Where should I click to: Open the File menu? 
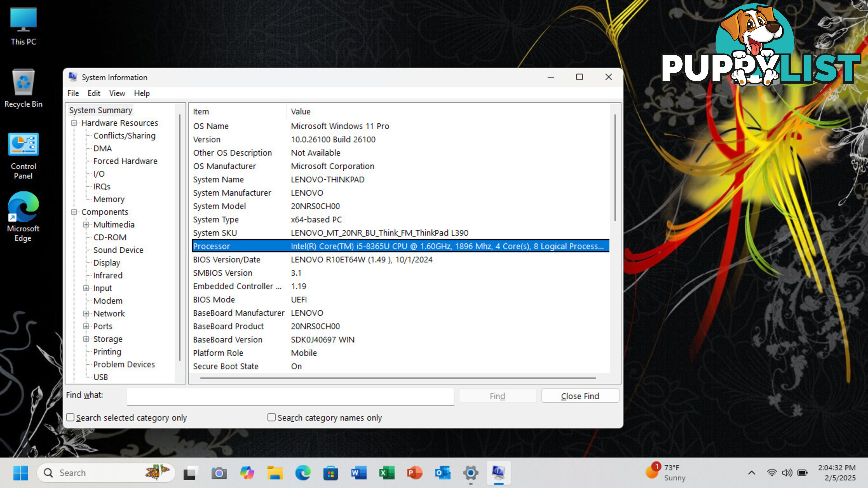coord(73,93)
